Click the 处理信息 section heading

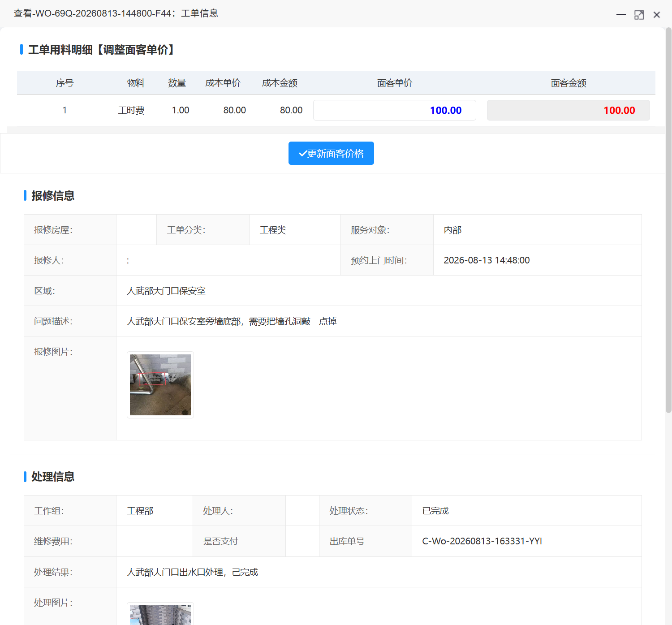tap(53, 477)
